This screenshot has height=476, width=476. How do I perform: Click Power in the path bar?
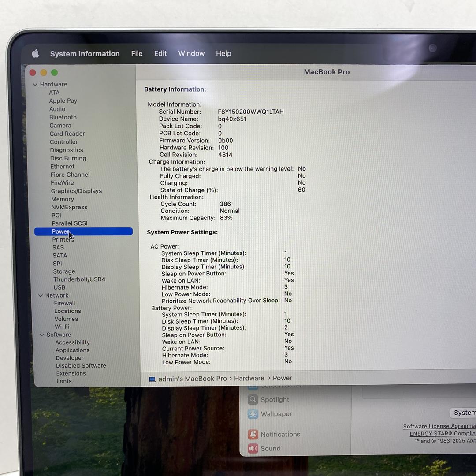(283, 378)
